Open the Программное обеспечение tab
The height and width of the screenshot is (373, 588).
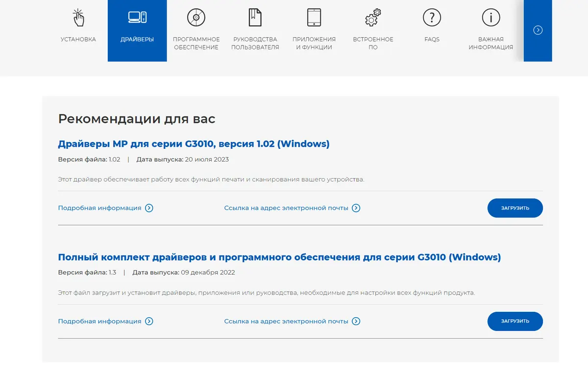(x=196, y=31)
